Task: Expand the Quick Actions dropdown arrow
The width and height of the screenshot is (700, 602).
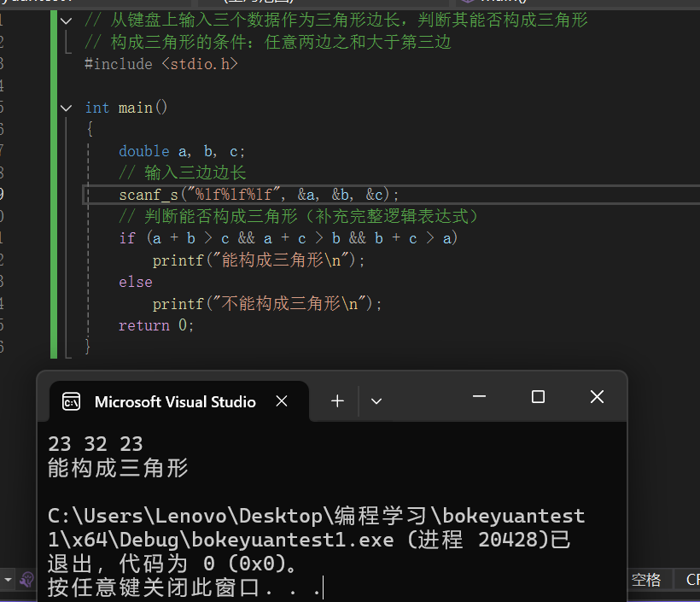Action: [x=7, y=579]
